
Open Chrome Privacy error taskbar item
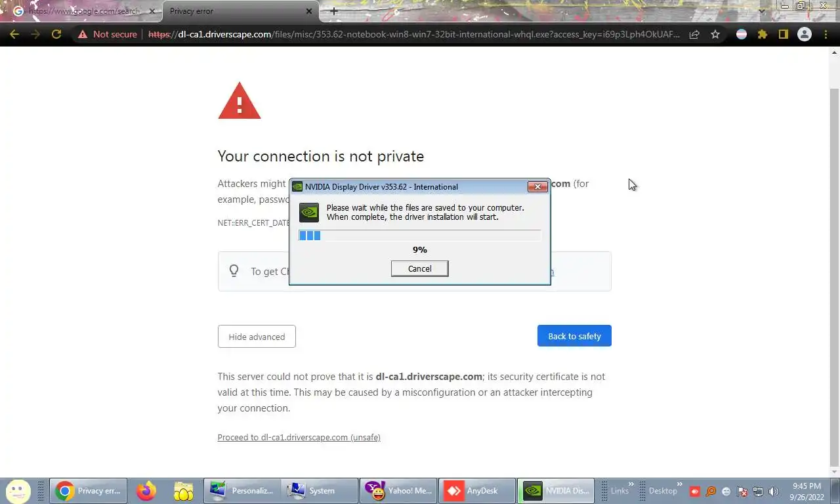(x=88, y=491)
